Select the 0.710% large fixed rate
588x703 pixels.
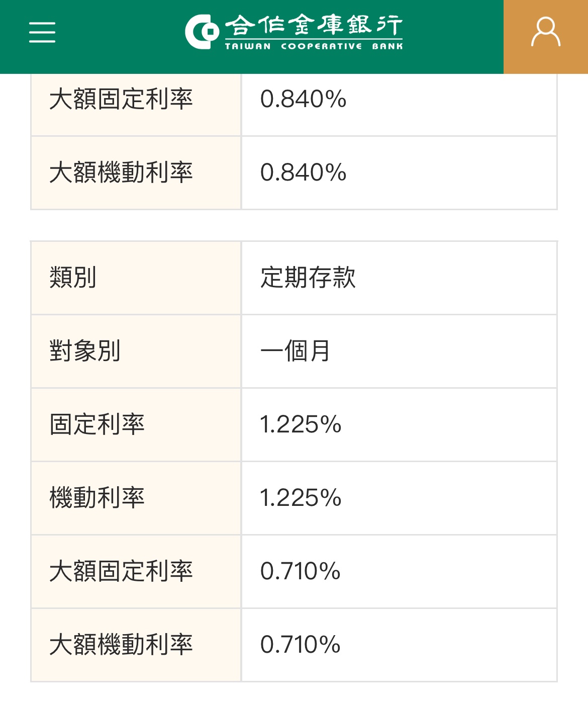coord(300,571)
